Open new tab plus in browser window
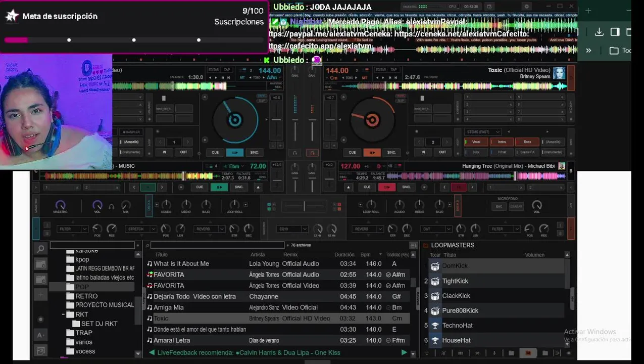The width and height of the screenshot is (644, 364). click(x=588, y=10)
